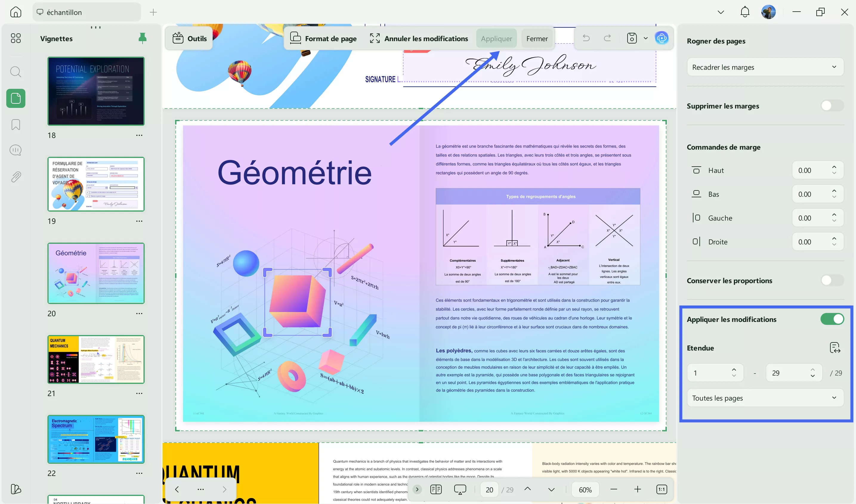This screenshot has height=504, width=856.
Task: Open page range selector icon beside Etendue
Action: coord(835,348)
